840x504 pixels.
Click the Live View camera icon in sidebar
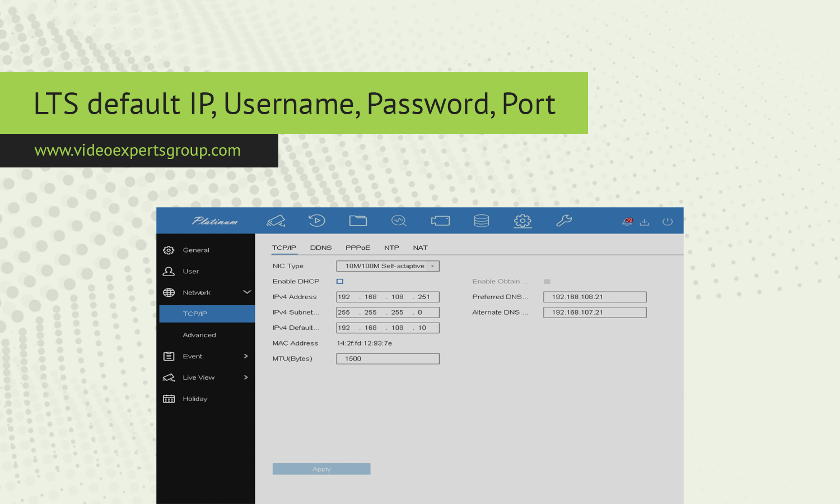pos(169,377)
